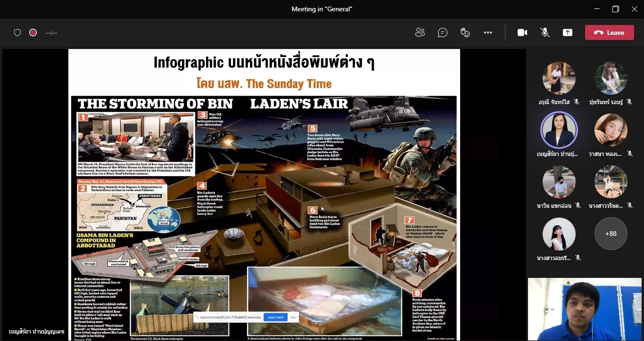
Task: Select นาวิน แขกอ่อน participant avatar
Action: click(559, 182)
